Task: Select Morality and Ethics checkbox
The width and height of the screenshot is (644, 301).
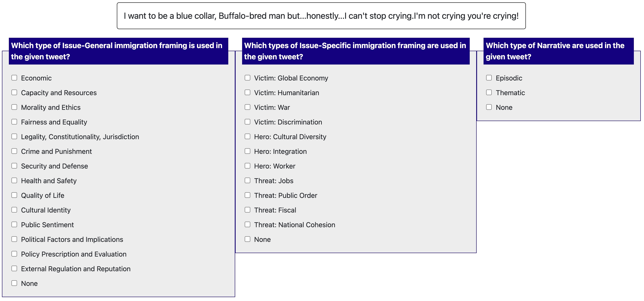Action: (14, 107)
